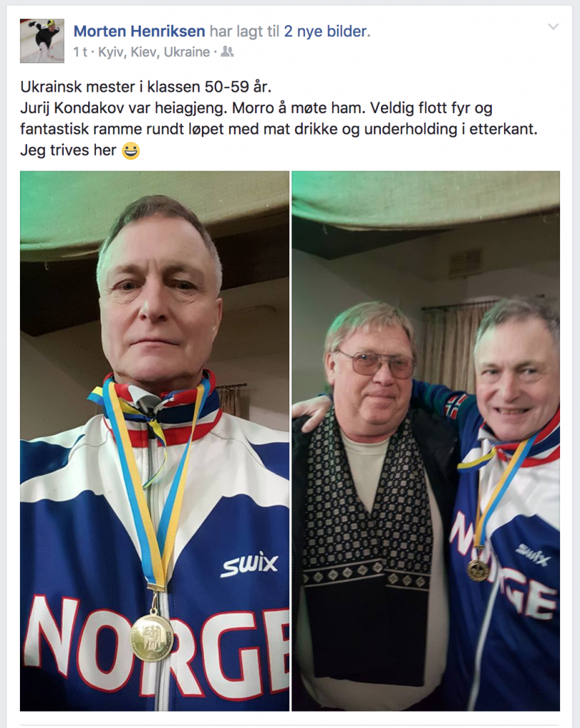
Task: Click the tinted glasses in right photo
Action: (375, 363)
